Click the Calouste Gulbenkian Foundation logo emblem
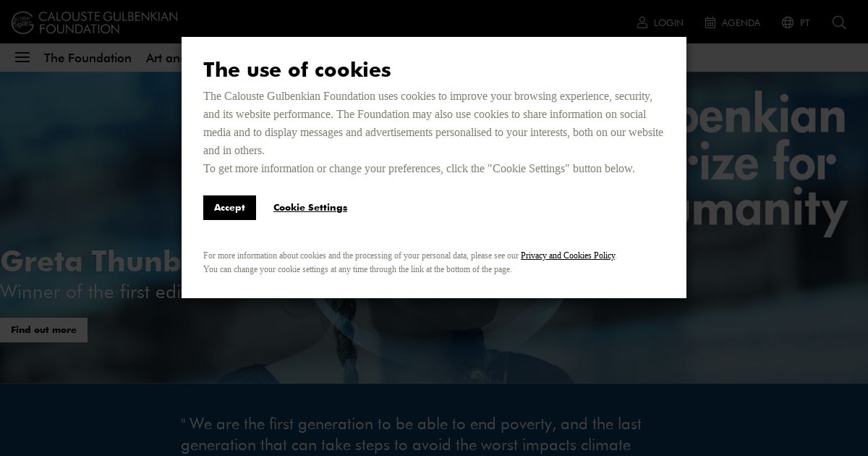 22,22
